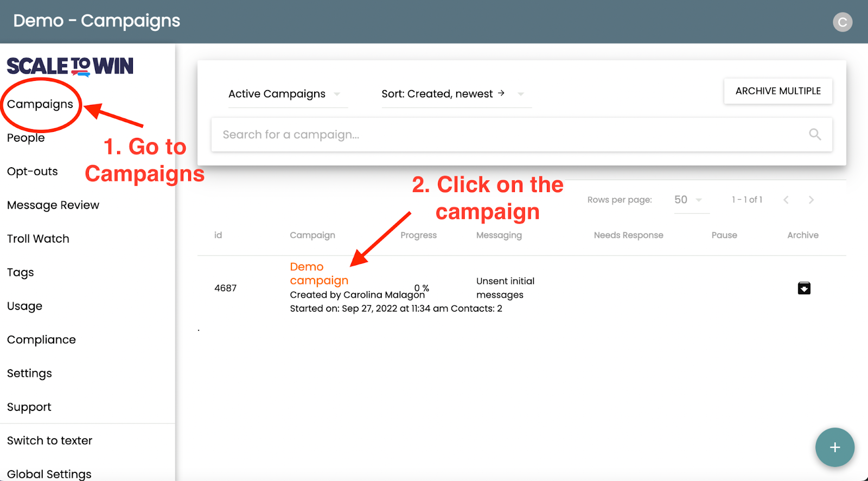The image size is (868, 481).
Task: Open the Sort: Created, newest dropdown
Action: pyautogui.click(x=456, y=94)
